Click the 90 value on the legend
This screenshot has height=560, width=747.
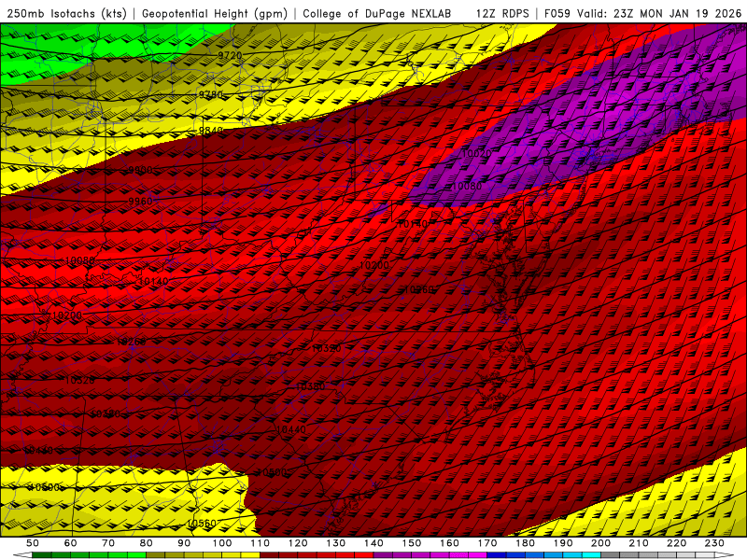[x=184, y=543]
